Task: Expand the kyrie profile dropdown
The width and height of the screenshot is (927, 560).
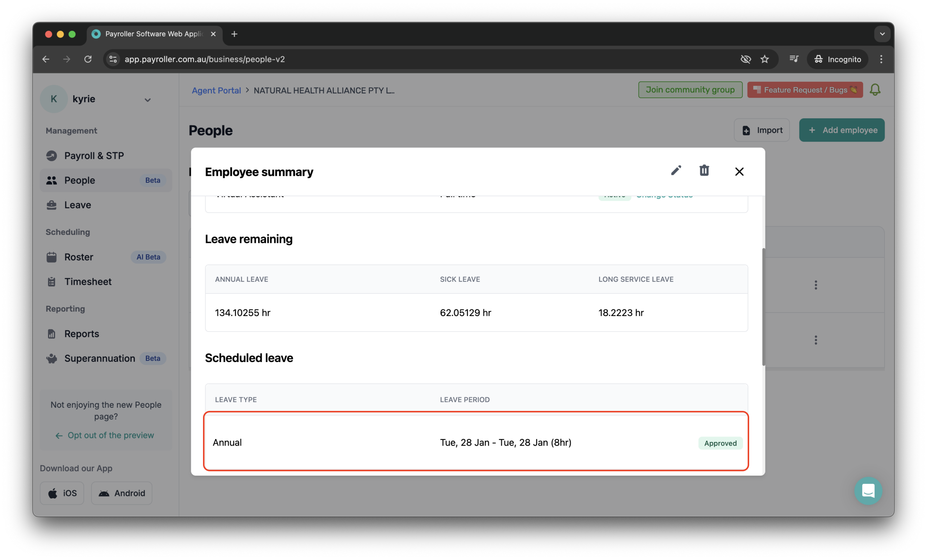Action: tap(147, 100)
